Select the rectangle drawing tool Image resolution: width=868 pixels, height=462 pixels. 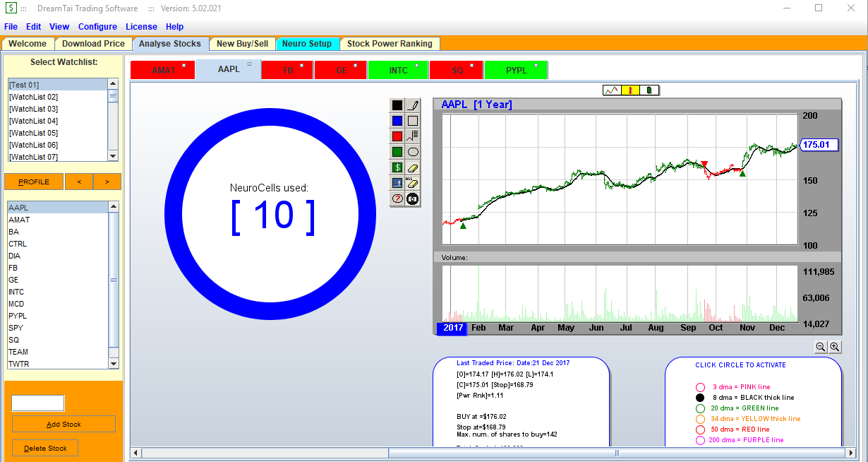[413, 121]
